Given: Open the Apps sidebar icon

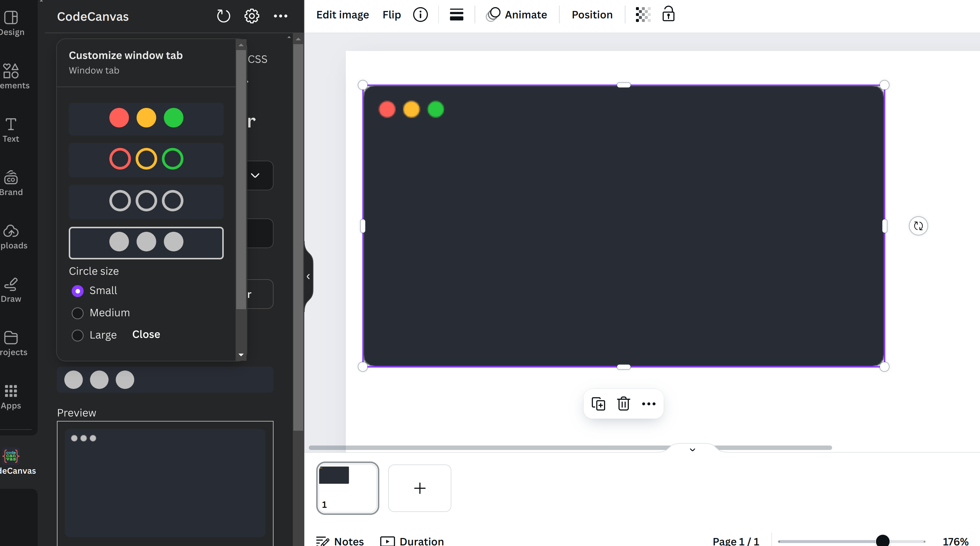Looking at the screenshot, I should [11, 397].
